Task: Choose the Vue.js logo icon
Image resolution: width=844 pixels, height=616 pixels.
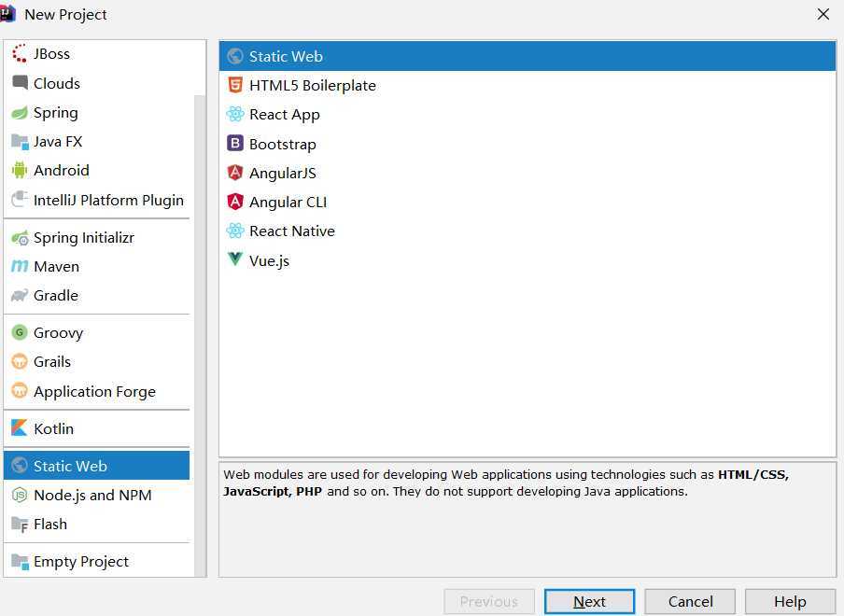Action: point(235,259)
